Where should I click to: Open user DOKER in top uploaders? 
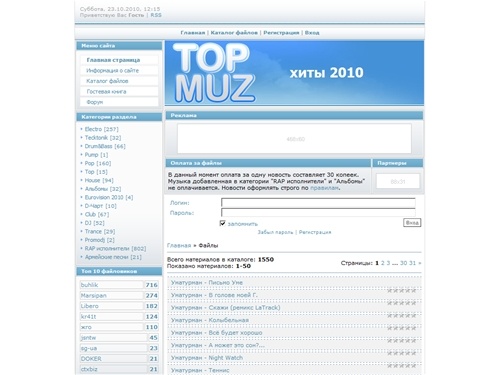click(91, 359)
